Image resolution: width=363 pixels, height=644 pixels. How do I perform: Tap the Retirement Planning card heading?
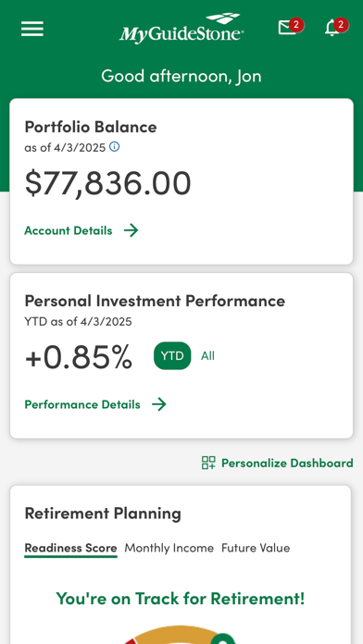[x=103, y=514]
